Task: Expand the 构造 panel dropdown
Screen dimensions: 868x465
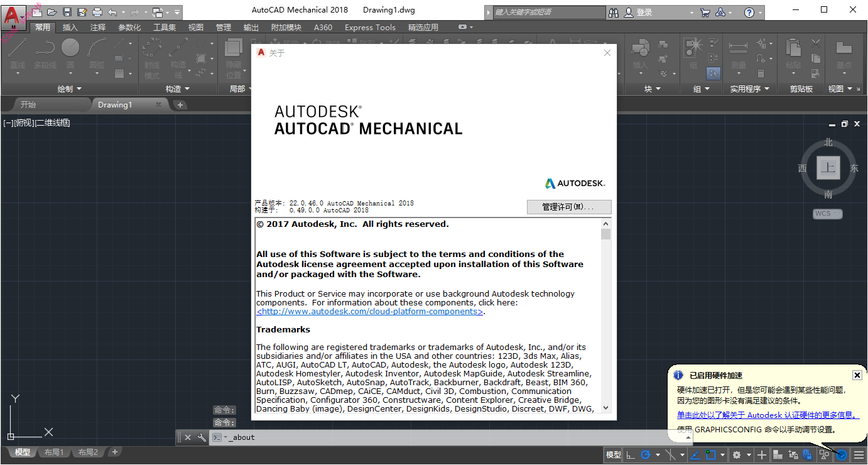Action: (x=187, y=89)
